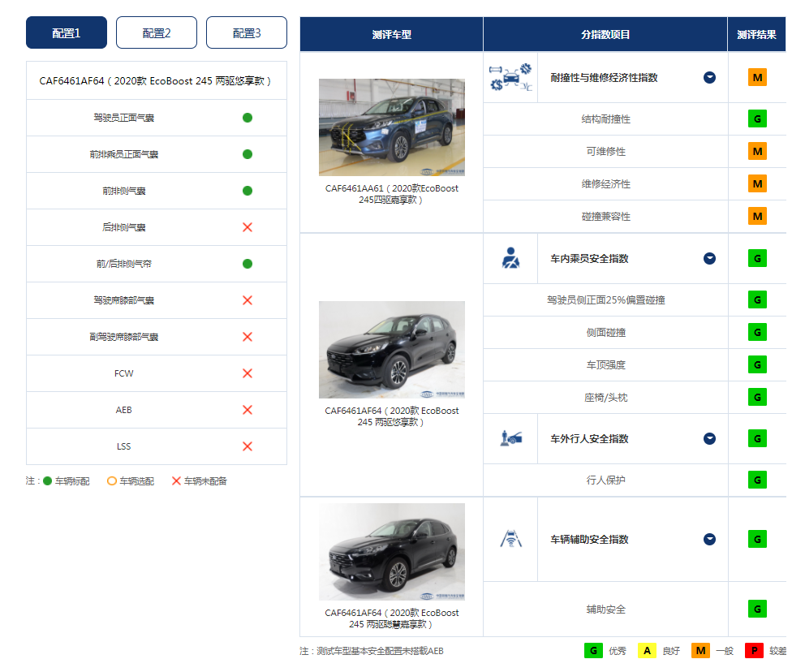This screenshot has height=672, width=805.
Task: Click the red X for 驾驶席膝部气囊
Action: pyautogui.click(x=248, y=300)
